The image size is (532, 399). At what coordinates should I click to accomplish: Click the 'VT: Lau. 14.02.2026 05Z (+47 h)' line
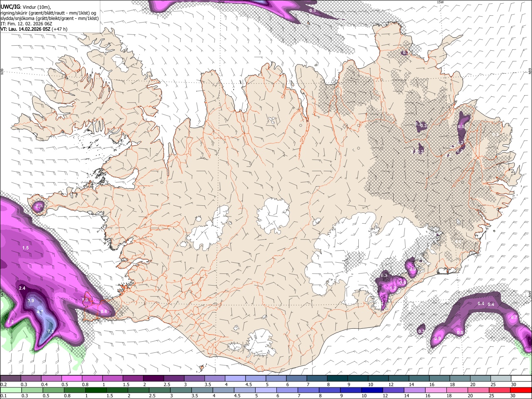click(x=34, y=29)
